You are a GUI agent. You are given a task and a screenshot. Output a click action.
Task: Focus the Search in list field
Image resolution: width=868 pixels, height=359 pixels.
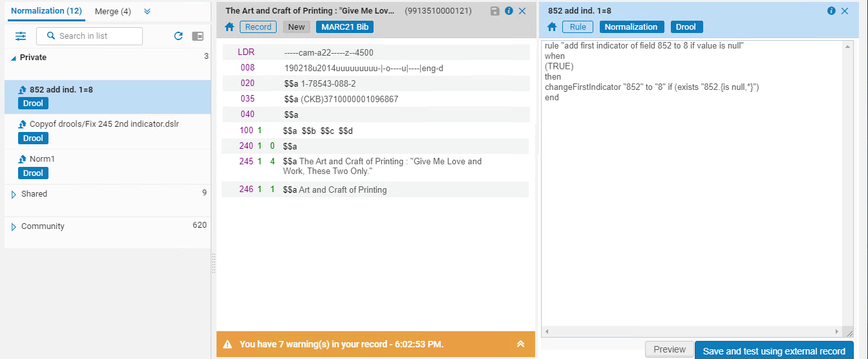[90, 36]
